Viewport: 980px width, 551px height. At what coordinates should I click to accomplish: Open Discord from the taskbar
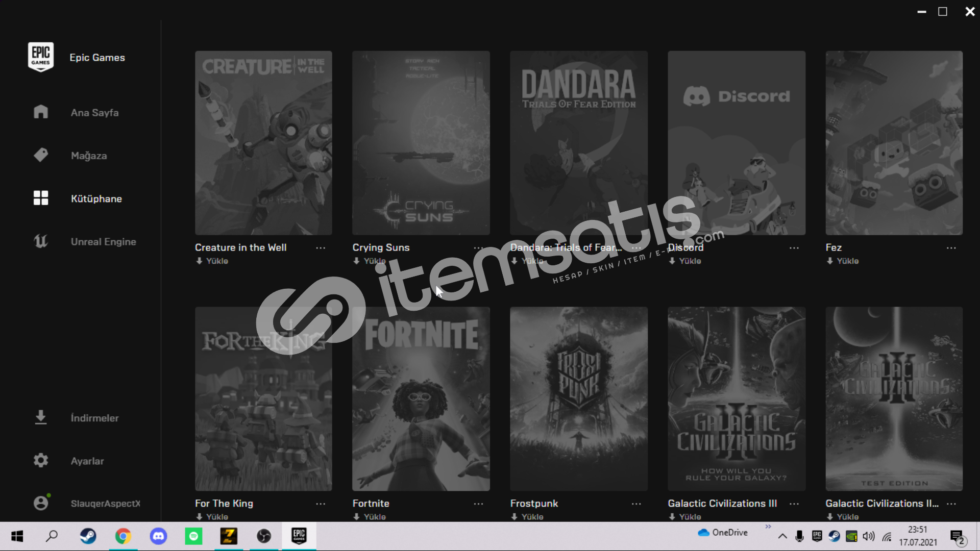[158, 536]
